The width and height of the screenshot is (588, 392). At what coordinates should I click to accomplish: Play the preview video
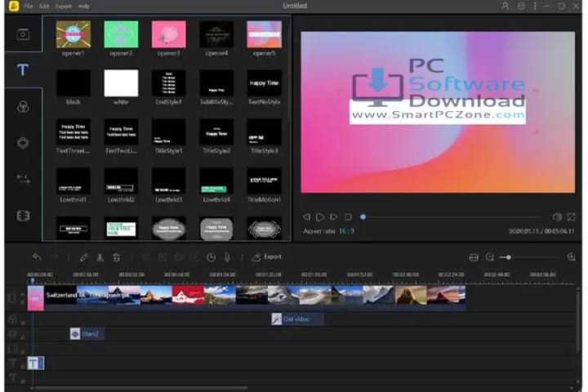320,216
